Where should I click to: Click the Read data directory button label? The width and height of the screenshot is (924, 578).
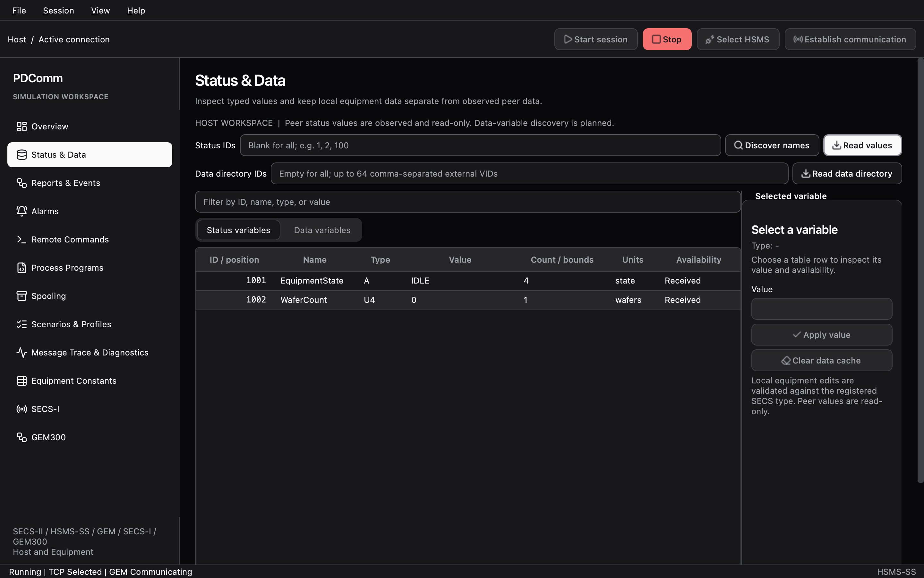tap(852, 173)
